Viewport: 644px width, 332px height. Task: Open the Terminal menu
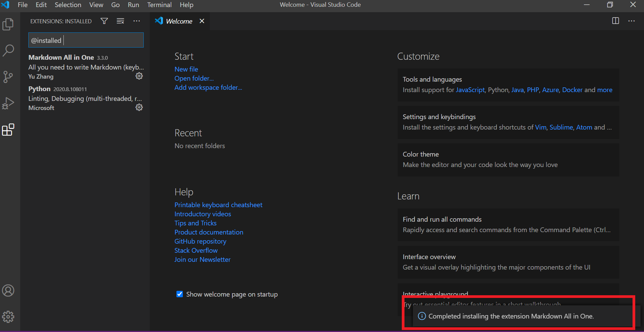pyautogui.click(x=159, y=5)
